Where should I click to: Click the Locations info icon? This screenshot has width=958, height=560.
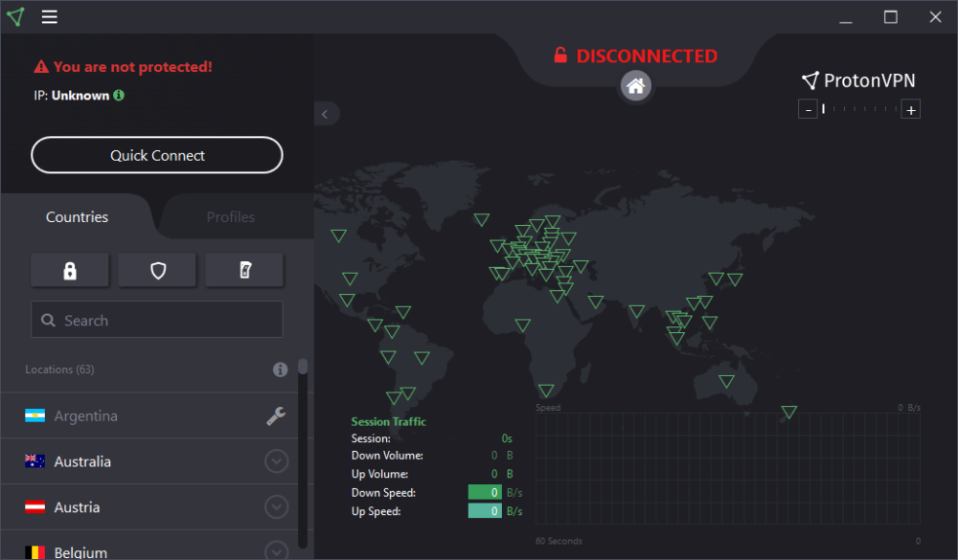point(280,370)
